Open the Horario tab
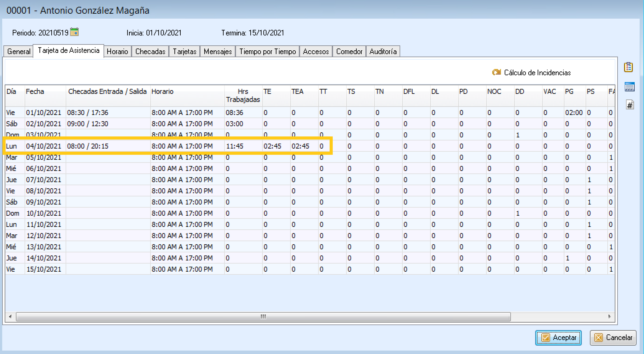Screen dimensions: 644x354 pyautogui.click(x=117, y=52)
